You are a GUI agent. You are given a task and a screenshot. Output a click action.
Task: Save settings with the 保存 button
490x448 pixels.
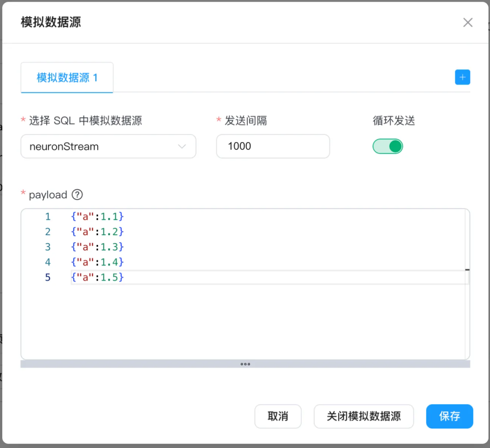pos(449,416)
